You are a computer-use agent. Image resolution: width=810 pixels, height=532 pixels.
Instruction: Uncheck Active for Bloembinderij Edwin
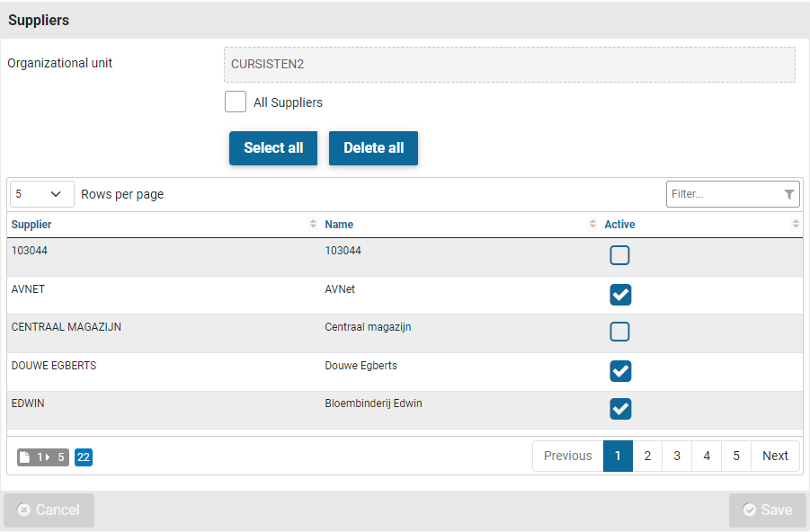point(619,409)
